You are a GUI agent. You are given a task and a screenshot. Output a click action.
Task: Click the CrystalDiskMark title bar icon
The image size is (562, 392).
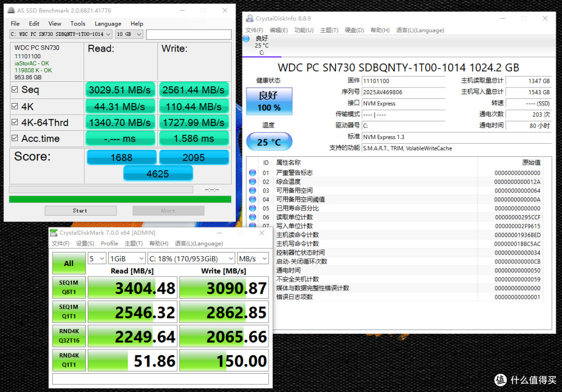point(54,233)
